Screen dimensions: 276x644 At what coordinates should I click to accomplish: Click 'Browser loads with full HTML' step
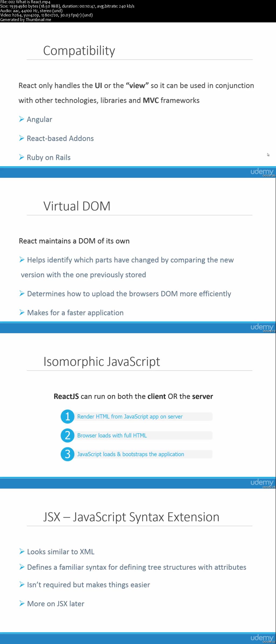(x=112, y=435)
